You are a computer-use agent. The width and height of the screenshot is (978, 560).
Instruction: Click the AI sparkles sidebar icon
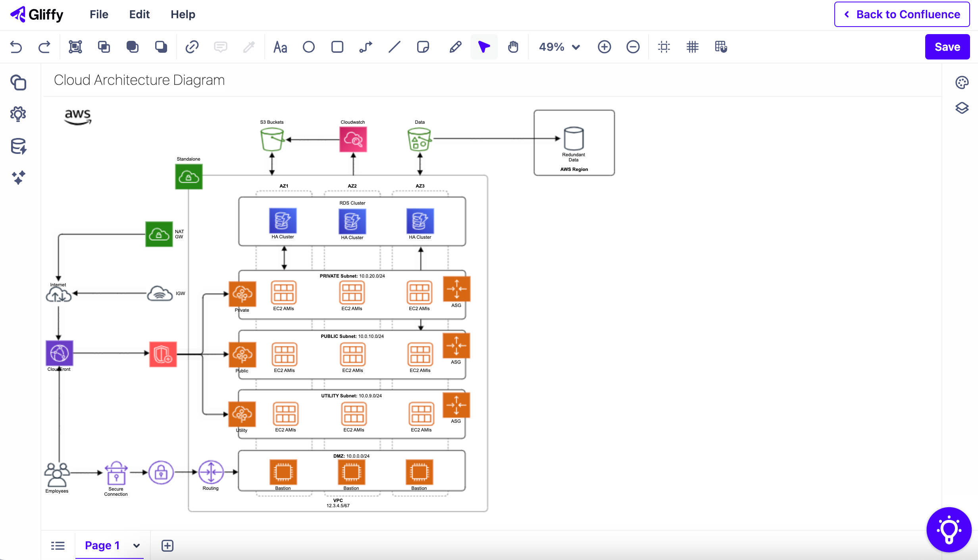[18, 178]
